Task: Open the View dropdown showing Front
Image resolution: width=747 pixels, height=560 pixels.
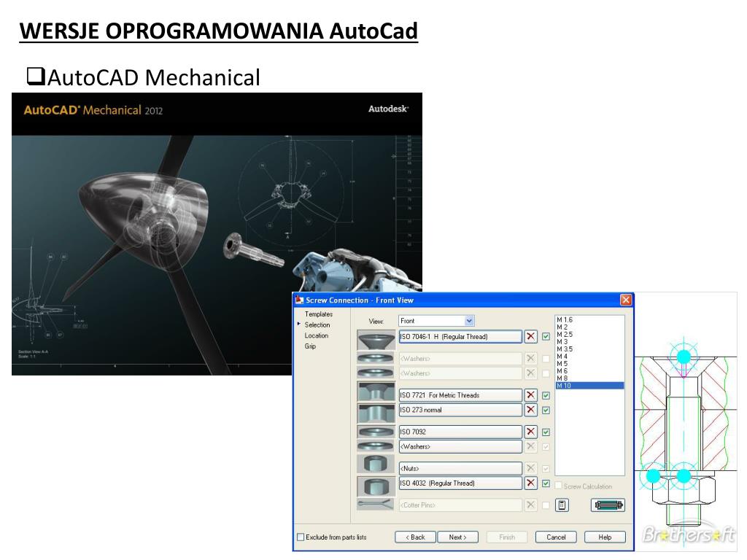Action: click(436, 321)
